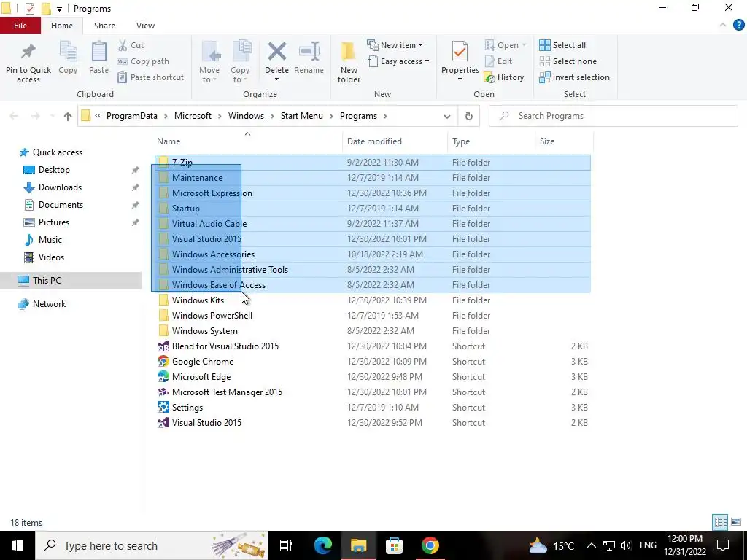747x560 pixels.
Task: Create a New folder
Action: [349, 63]
